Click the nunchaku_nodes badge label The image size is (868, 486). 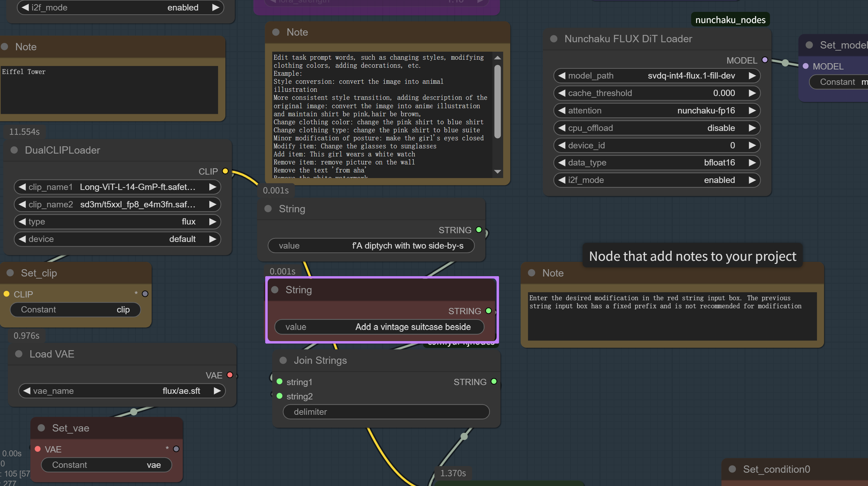tap(730, 20)
